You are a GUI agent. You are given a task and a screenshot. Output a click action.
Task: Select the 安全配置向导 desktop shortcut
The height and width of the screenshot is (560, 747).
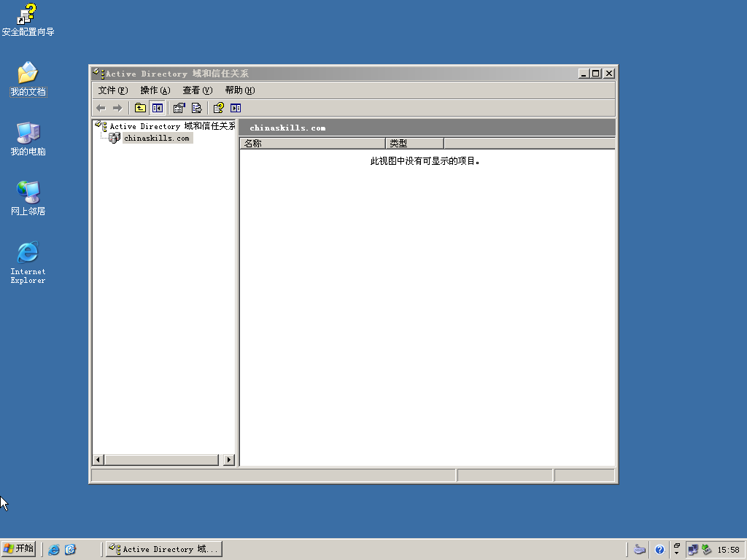(28, 20)
